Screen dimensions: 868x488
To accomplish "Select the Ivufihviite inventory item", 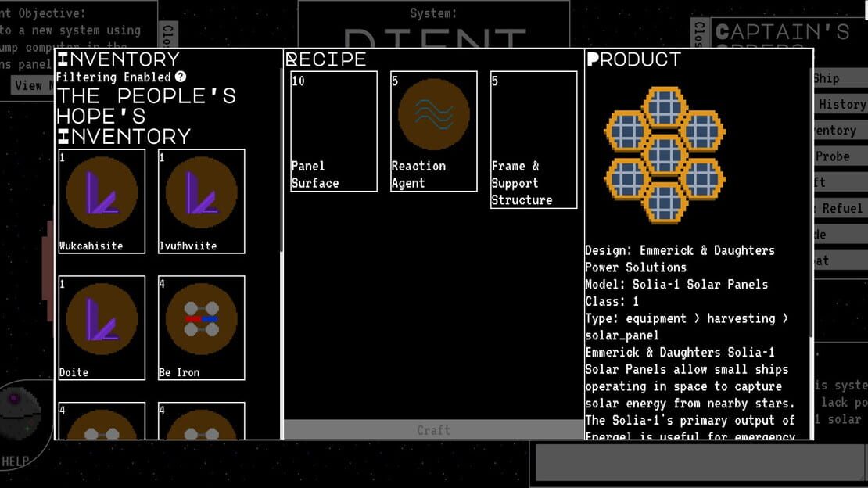I will click(202, 201).
